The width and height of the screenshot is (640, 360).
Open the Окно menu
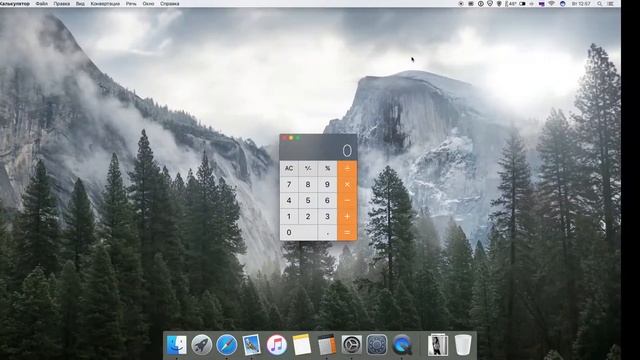tap(148, 4)
